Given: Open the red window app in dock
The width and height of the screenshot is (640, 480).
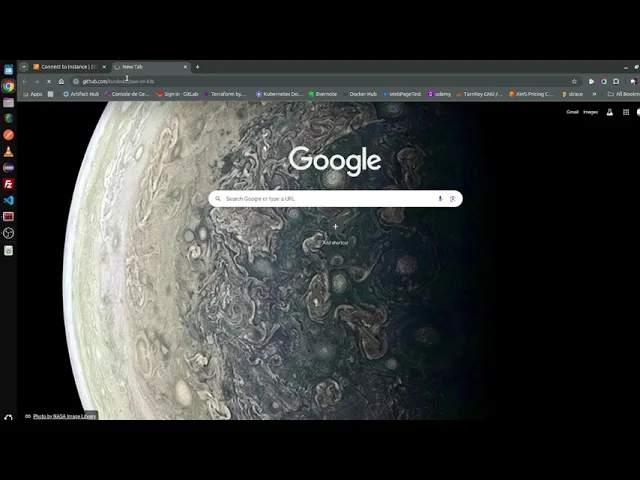Looking at the screenshot, I should click(x=9, y=217).
